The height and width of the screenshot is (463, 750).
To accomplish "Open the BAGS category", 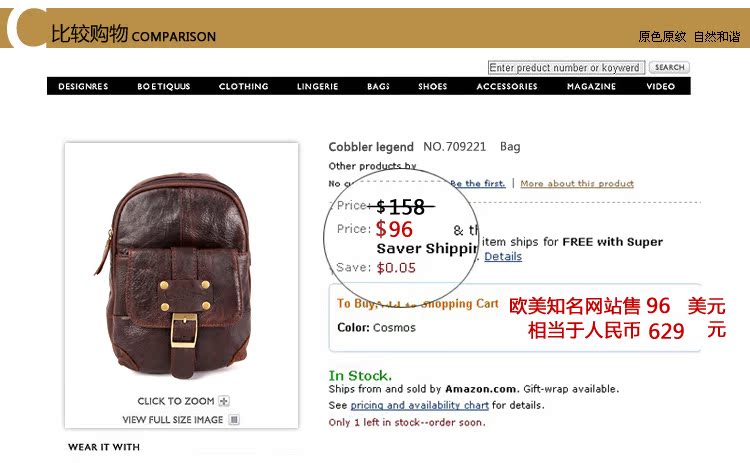I will tap(378, 87).
